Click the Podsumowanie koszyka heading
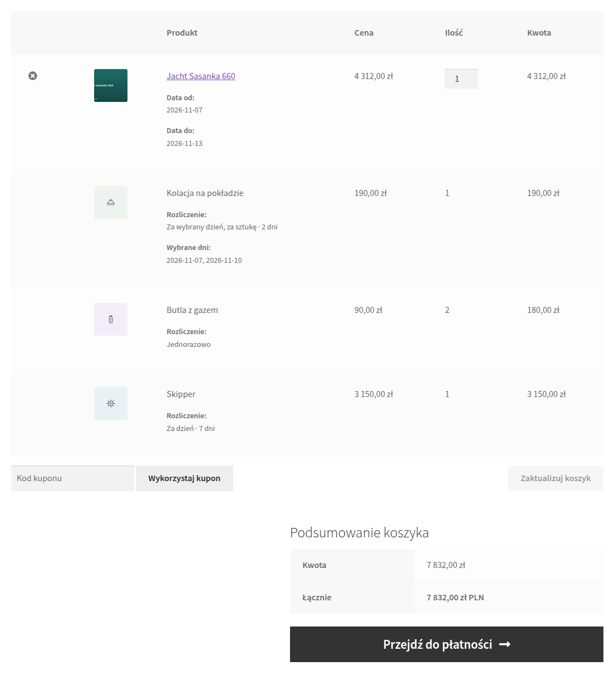Screen dimensions: 614x700 coord(360,533)
